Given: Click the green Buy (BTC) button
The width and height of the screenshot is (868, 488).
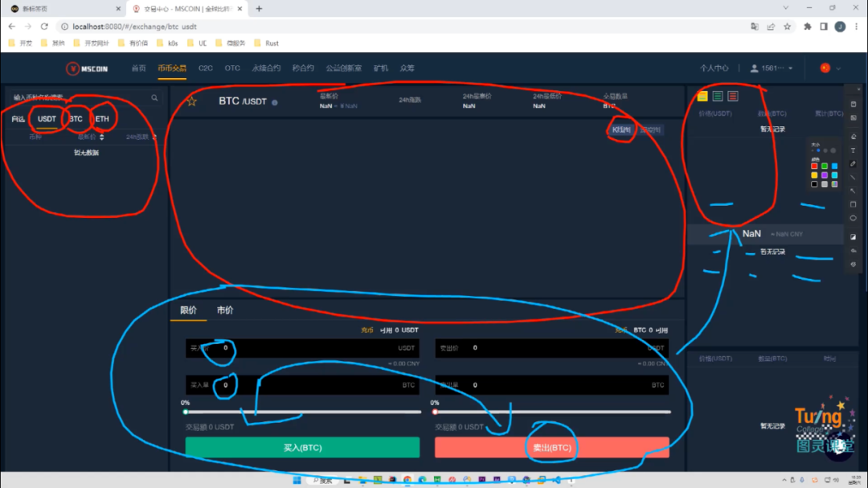Looking at the screenshot, I should [x=302, y=448].
